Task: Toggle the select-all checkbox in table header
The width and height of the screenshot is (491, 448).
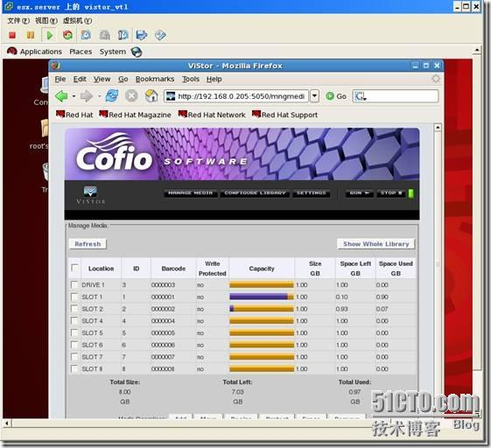Action: point(74,268)
